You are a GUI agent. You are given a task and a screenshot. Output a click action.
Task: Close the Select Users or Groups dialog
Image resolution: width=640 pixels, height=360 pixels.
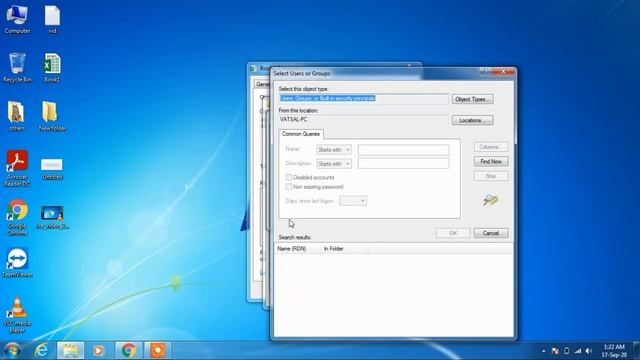tap(503, 71)
